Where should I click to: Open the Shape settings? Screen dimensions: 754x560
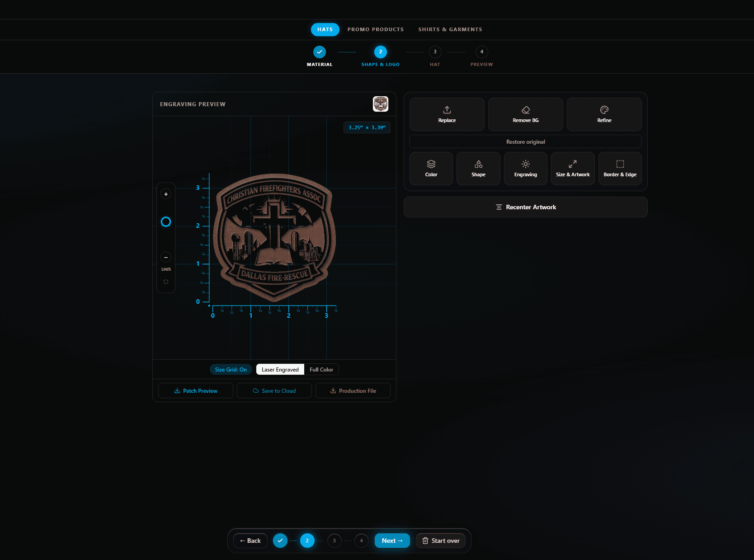pos(478,169)
